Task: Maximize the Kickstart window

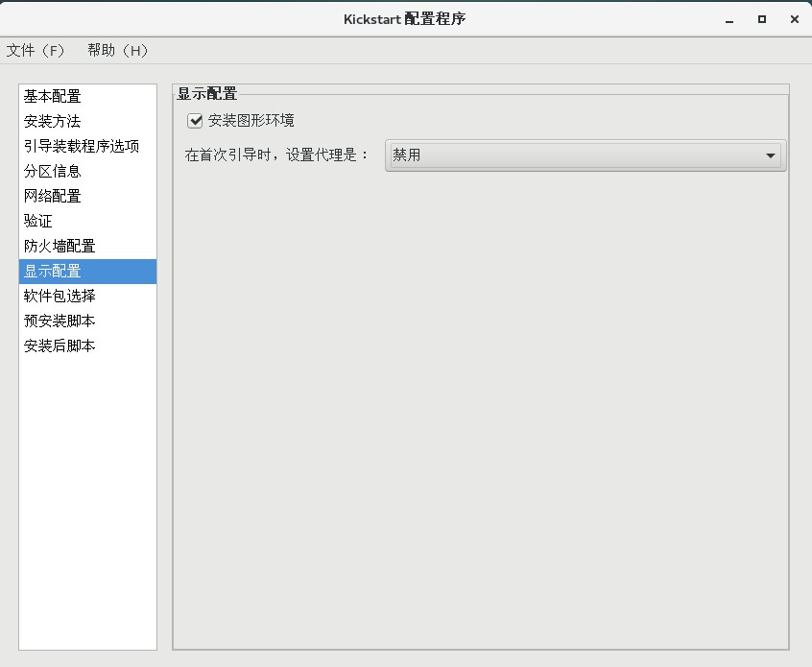Action: [x=762, y=19]
